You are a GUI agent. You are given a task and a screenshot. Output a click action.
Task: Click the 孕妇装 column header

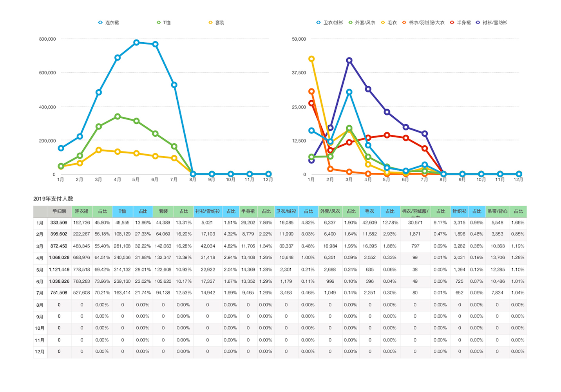click(59, 211)
